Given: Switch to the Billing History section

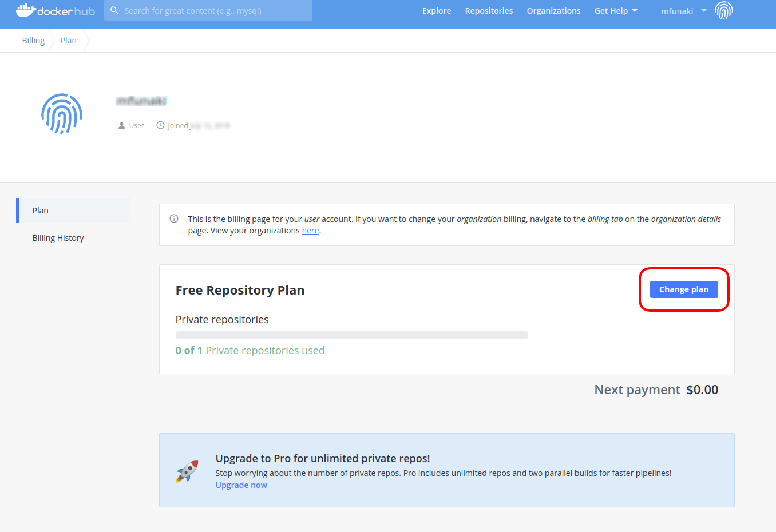Looking at the screenshot, I should point(58,237).
